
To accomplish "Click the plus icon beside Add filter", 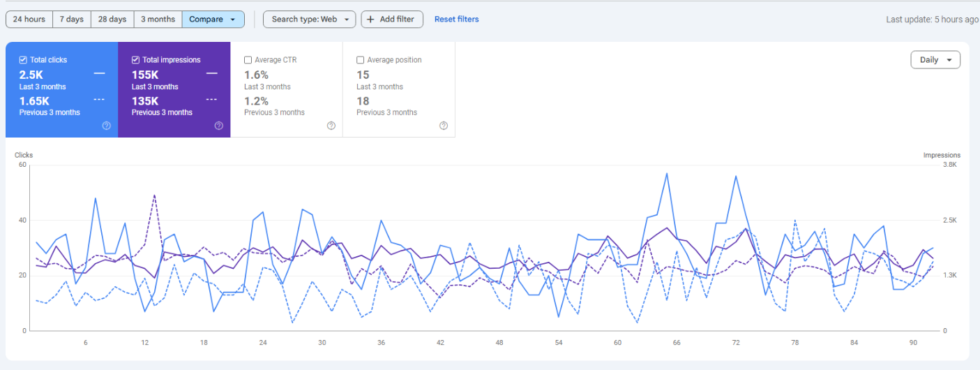I will click(x=370, y=20).
